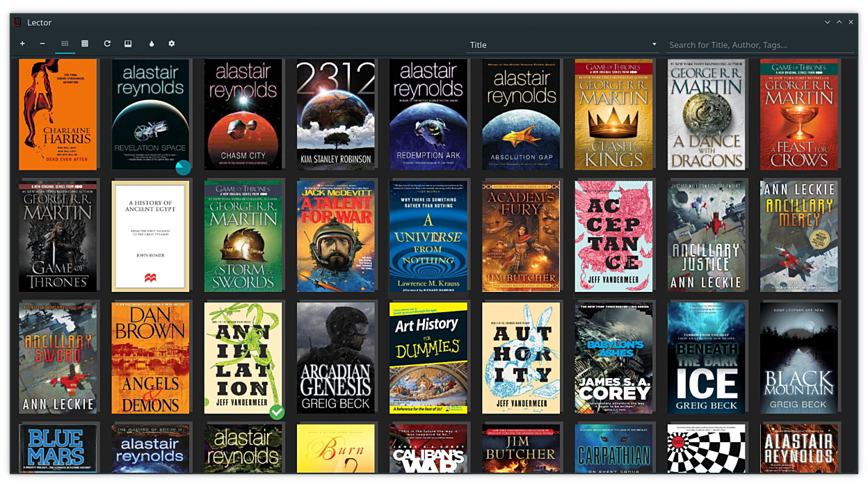Open Beneath the Dark Ice cover

tap(707, 358)
